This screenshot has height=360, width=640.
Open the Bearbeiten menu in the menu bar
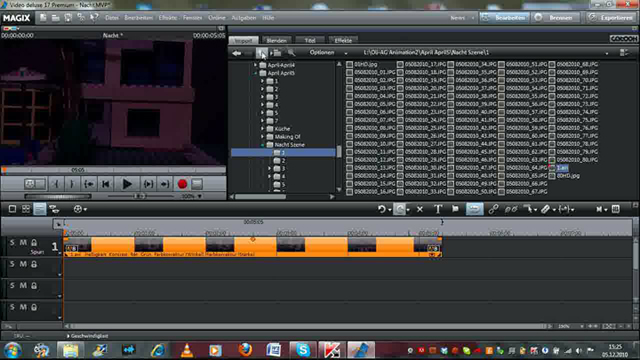(x=138, y=18)
